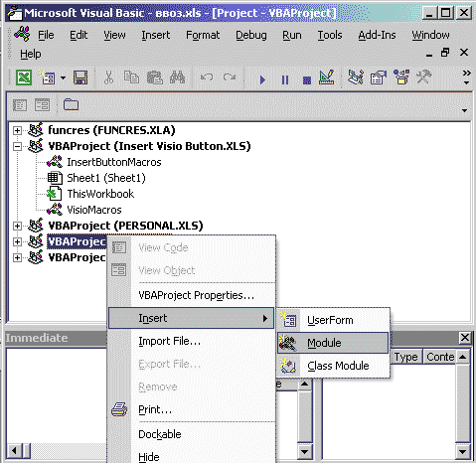The width and height of the screenshot is (476, 463).
Task: Close the lower-right watch pane
Action: click(465, 338)
